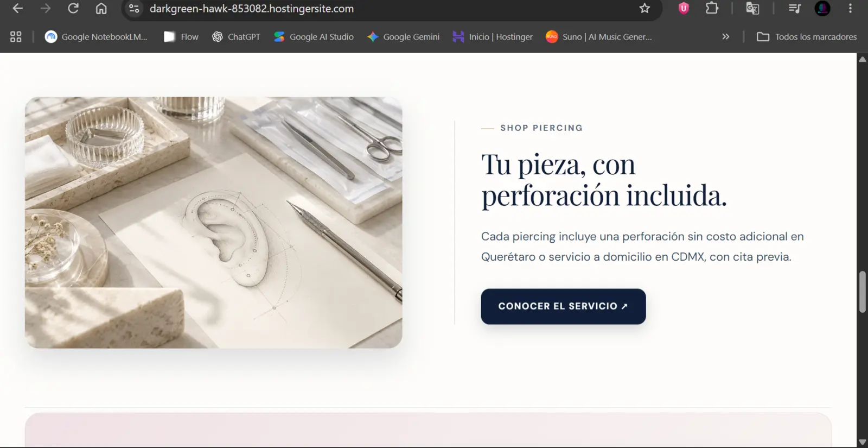Screen dimensions: 868x448
Task: Go back to the previous page
Action: [x=17, y=9]
